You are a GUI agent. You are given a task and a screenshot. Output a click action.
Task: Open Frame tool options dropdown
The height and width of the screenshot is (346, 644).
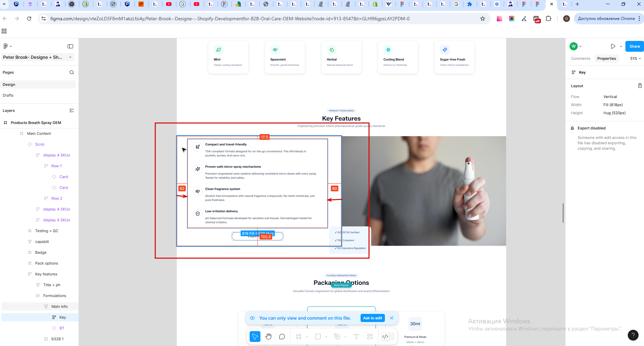[x=307, y=337]
